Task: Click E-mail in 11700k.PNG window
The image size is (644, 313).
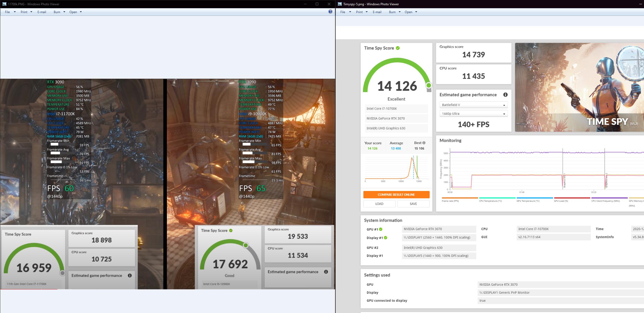Action: 42,12
